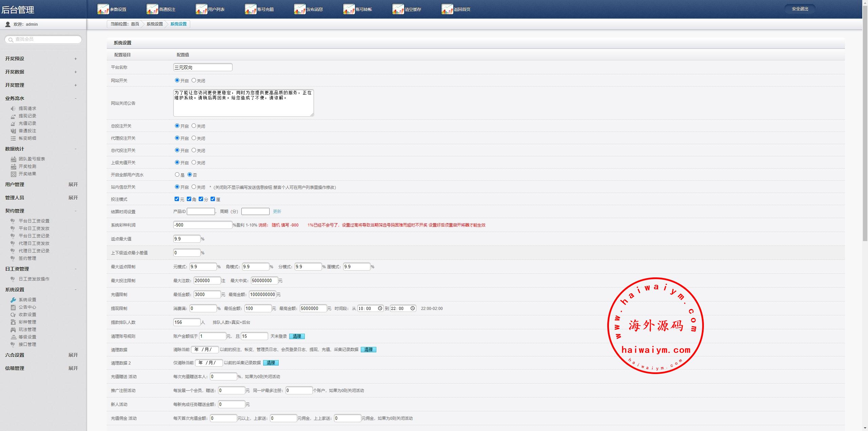The height and width of the screenshot is (431, 868).
Task: Click the 返回首页 toolbar icon
Action: pyautogui.click(x=447, y=9)
